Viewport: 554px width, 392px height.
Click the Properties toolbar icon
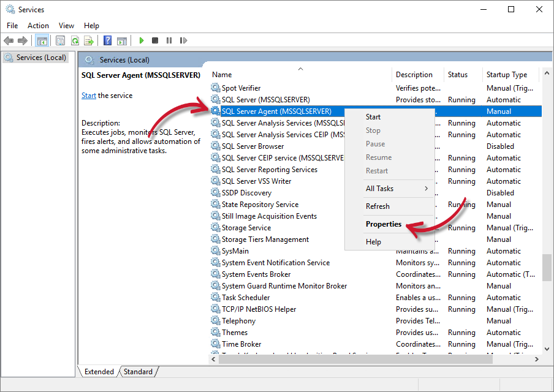[x=59, y=40]
